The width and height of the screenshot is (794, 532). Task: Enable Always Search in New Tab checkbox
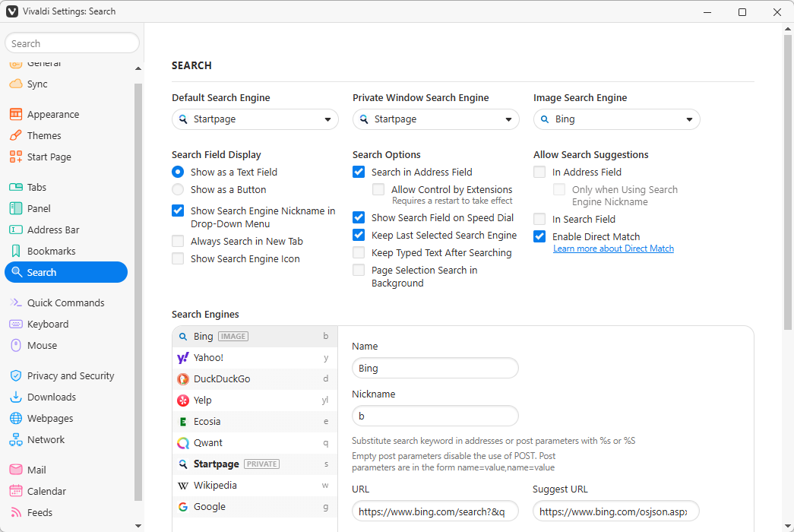[x=178, y=241]
